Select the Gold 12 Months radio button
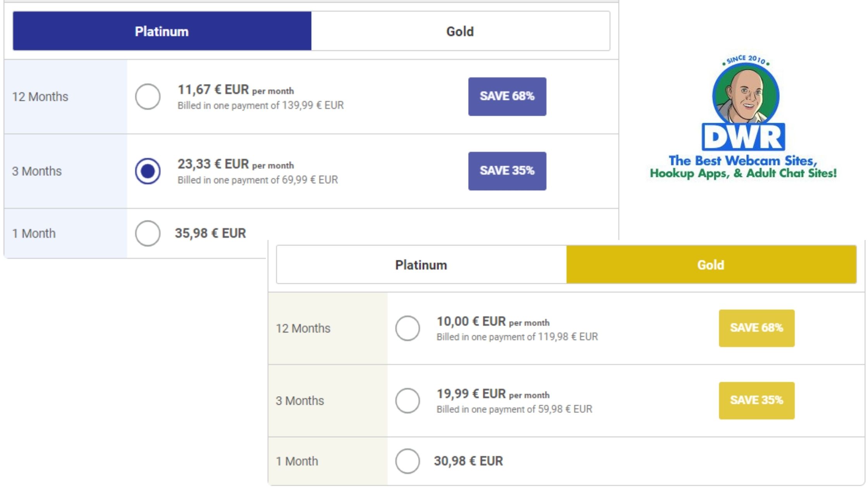Screen dimensions: 868x488 (407, 328)
